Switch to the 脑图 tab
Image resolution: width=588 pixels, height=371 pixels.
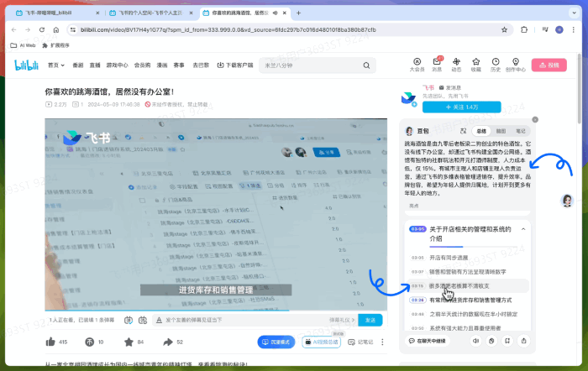(x=501, y=132)
